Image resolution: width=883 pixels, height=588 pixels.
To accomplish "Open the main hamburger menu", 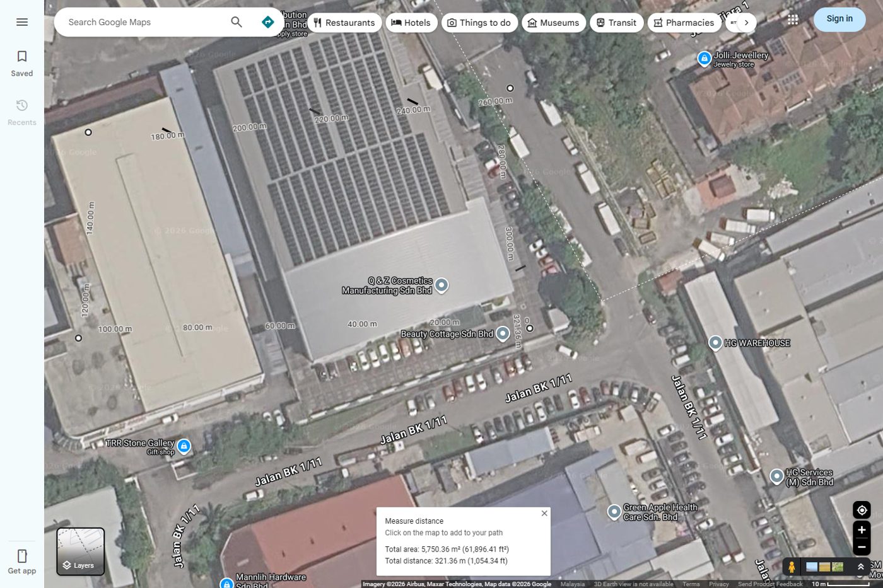I will coord(22,22).
